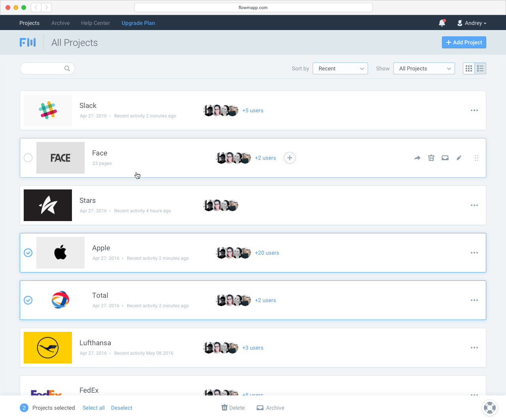
Task: Switch to list view layout
Action: pyautogui.click(x=480, y=68)
